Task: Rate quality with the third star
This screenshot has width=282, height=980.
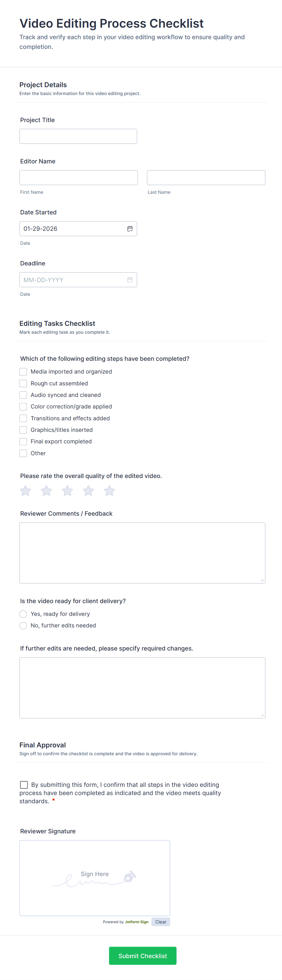Action: pyautogui.click(x=67, y=491)
